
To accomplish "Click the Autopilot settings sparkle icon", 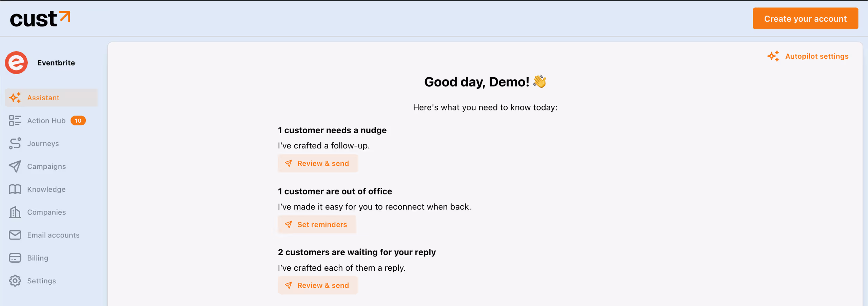I will pos(773,56).
